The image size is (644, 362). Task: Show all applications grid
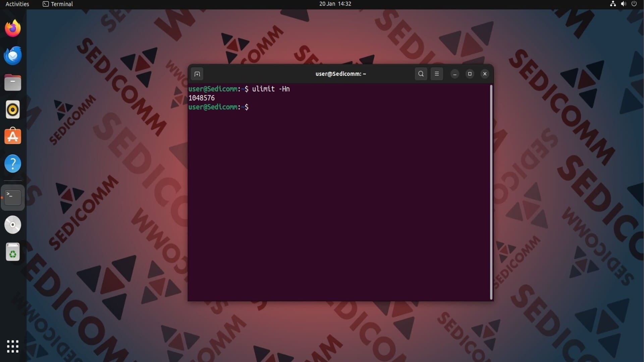pyautogui.click(x=13, y=346)
